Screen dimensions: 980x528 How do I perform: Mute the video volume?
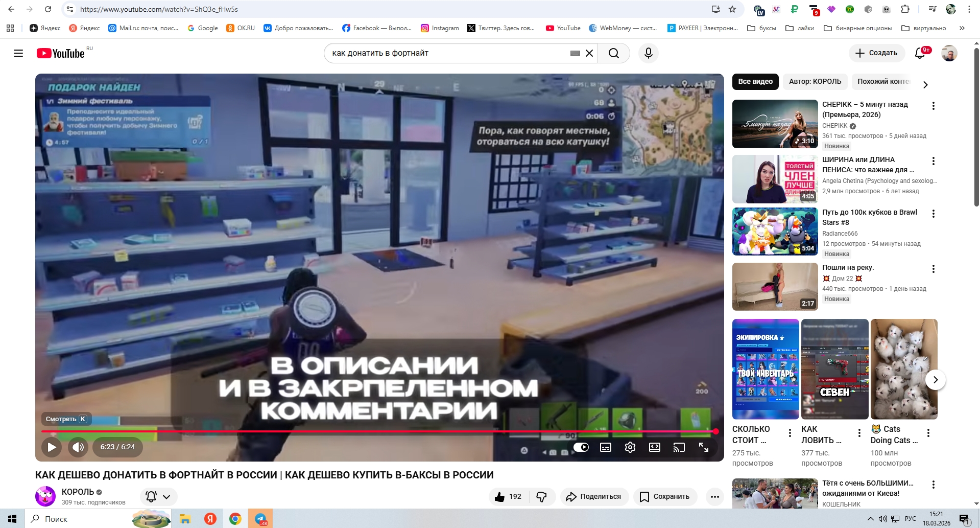click(x=78, y=447)
